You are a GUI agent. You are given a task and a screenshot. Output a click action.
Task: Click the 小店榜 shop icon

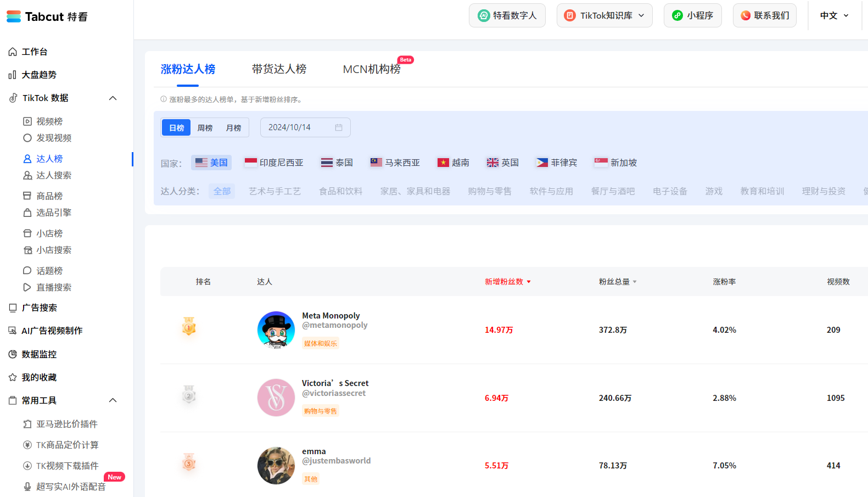click(27, 233)
